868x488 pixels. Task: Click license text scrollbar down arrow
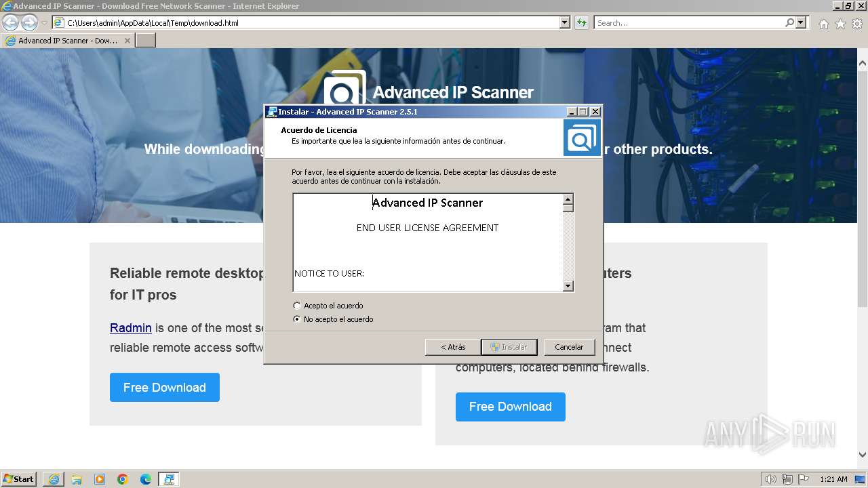[x=568, y=286]
